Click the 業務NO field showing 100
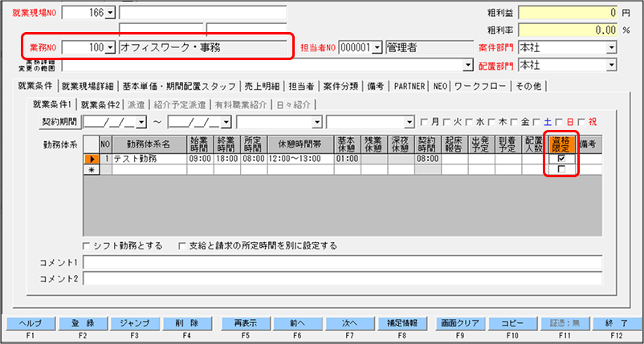The width and height of the screenshot is (644, 344). tap(84, 48)
